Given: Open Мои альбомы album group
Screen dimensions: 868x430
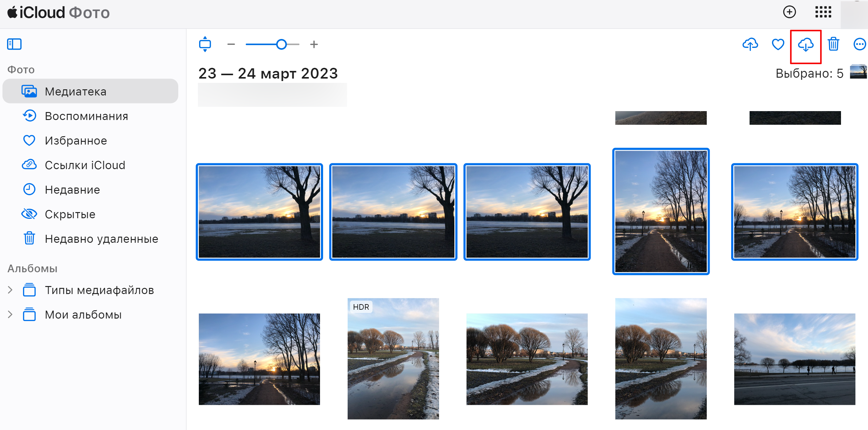Looking at the screenshot, I should pyautogui.click(x=83, y=315).
